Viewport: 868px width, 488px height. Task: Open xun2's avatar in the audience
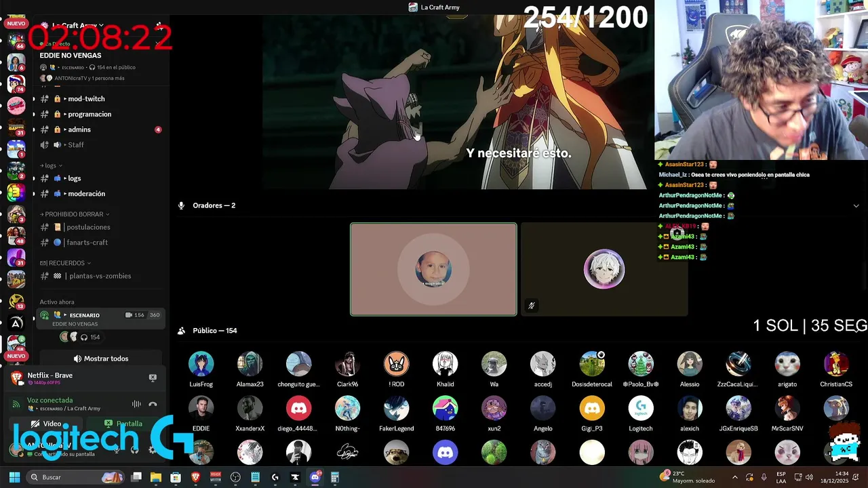pos(494,409)
